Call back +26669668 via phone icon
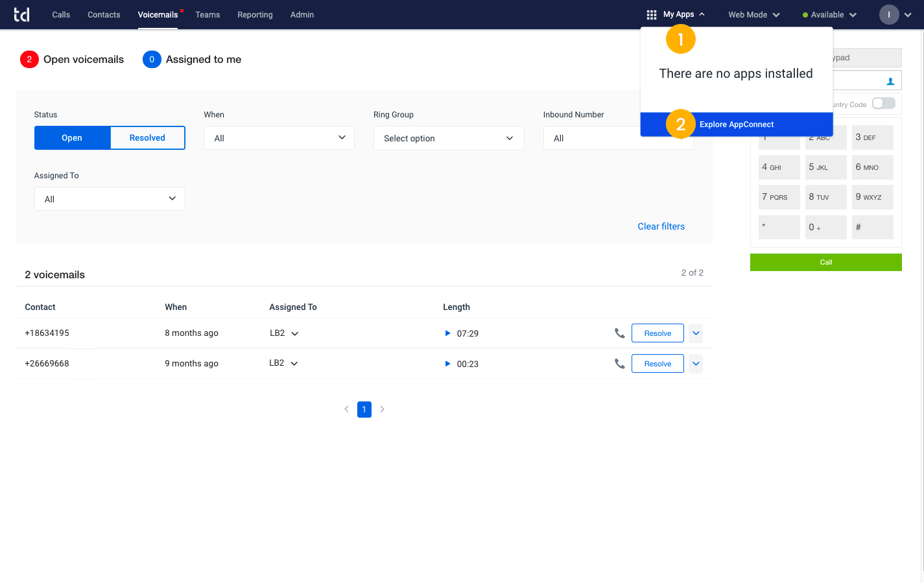Screen dimensions: 924x583 [620, 364]
